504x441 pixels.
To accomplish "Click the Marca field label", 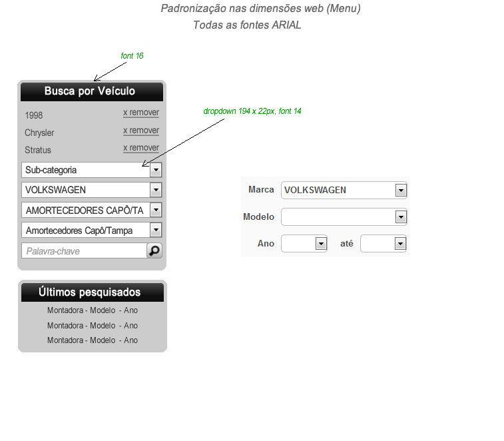I will point(261,190).
